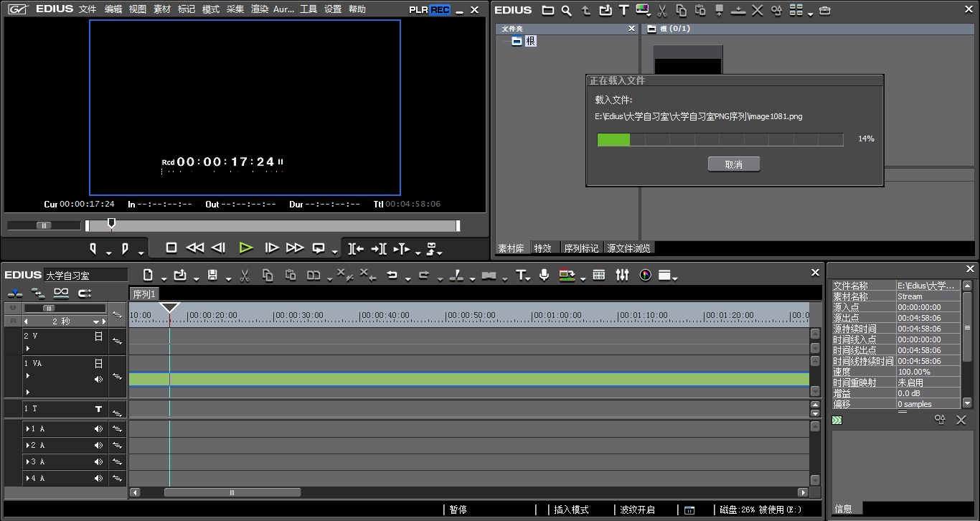This screenshot has width=980, height=521.
Task: Toggle sync lock on the 2 V track
Action: pos(117,342)
